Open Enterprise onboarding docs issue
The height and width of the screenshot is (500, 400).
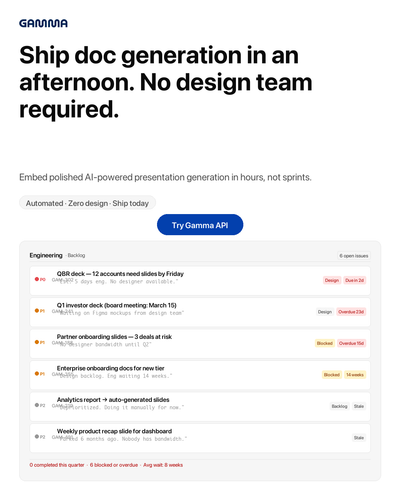[x=200, y=375]
